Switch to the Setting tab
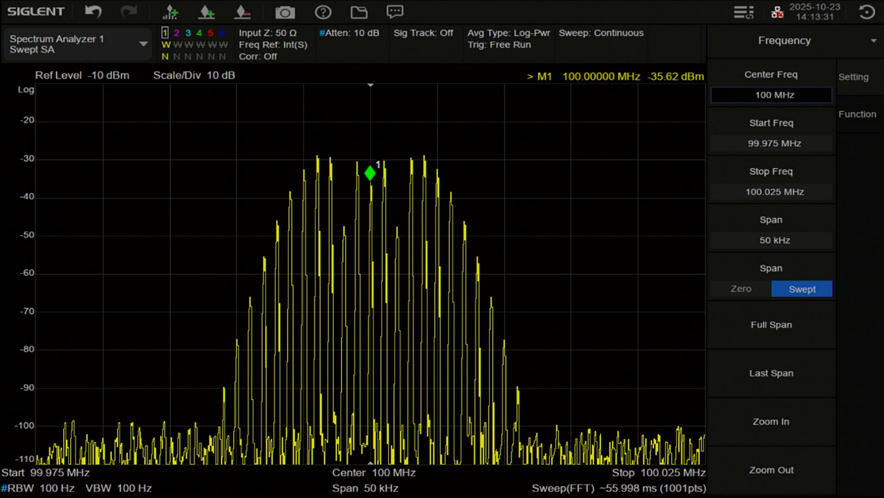Image resolution: width=884 pixels, height=498 pixels. click(x=854, y=77)
